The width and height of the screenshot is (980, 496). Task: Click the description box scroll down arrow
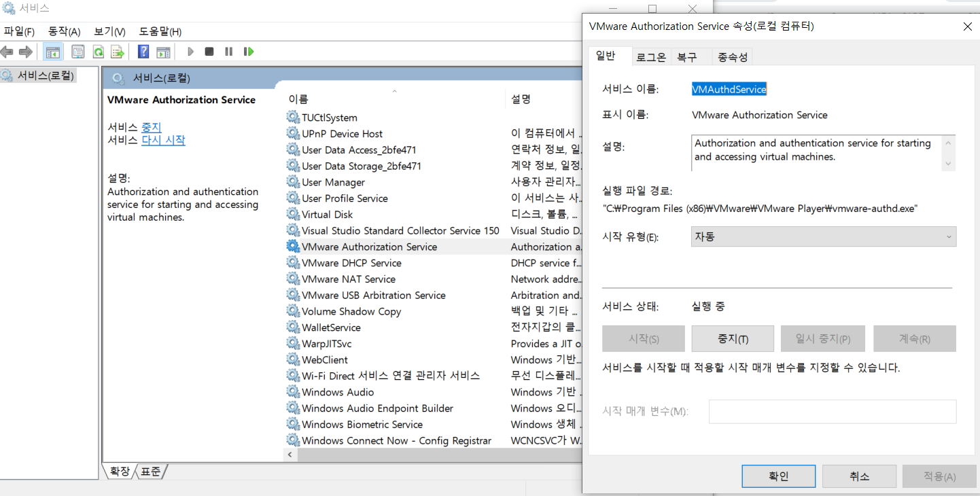coord(949,164)
